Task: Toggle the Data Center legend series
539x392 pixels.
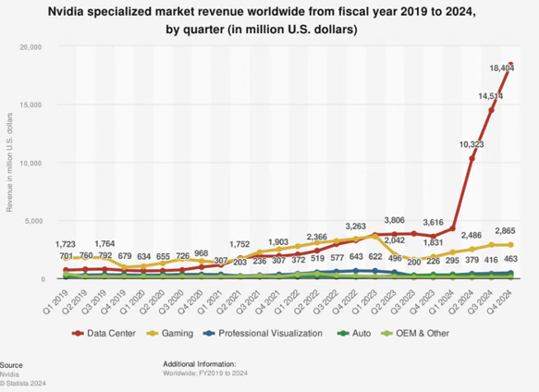Action: pos(104,333)
